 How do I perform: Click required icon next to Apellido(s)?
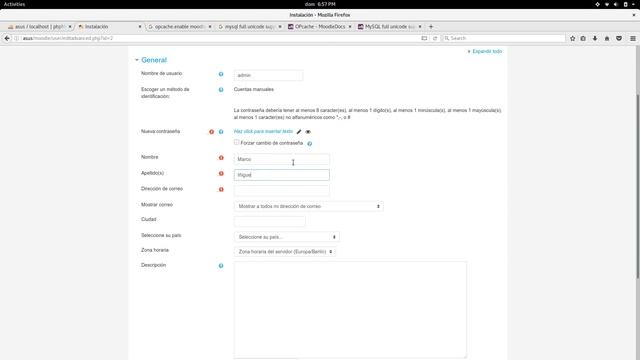pos(221,173)
